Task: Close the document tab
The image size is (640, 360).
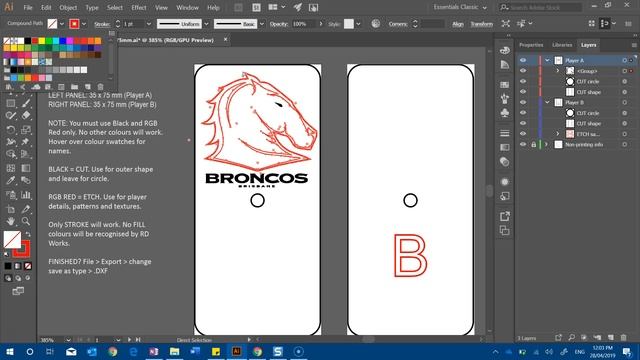Action: pyautogui.click(x=226, y=40)
